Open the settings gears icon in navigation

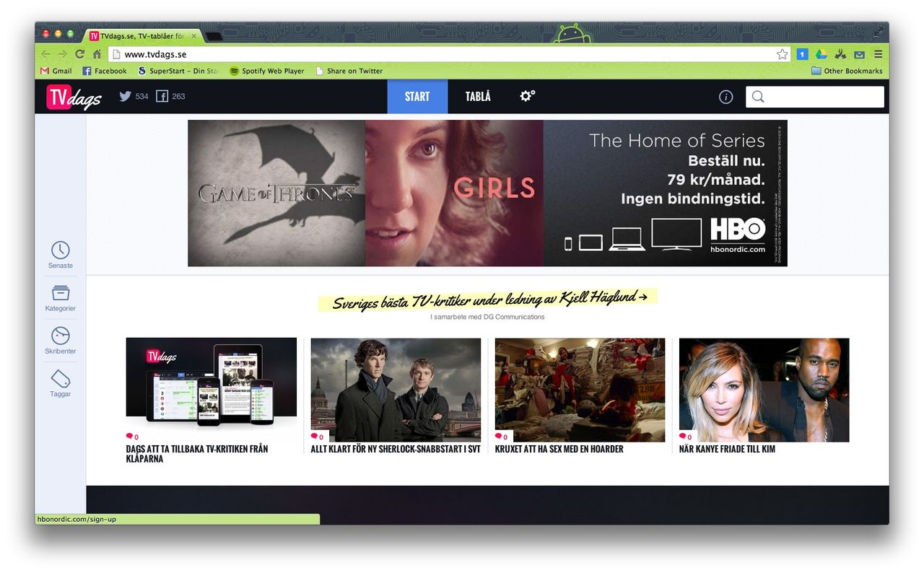(528, 96)
